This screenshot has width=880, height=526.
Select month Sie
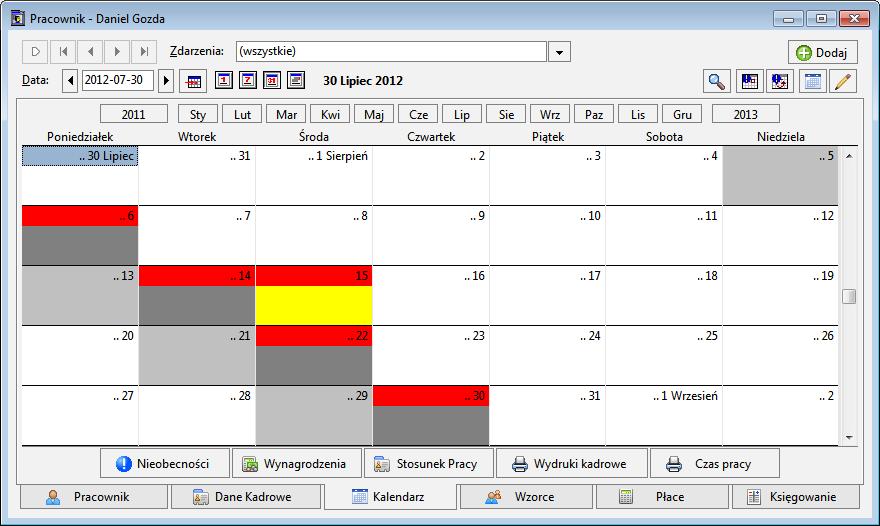pos(506,114)
